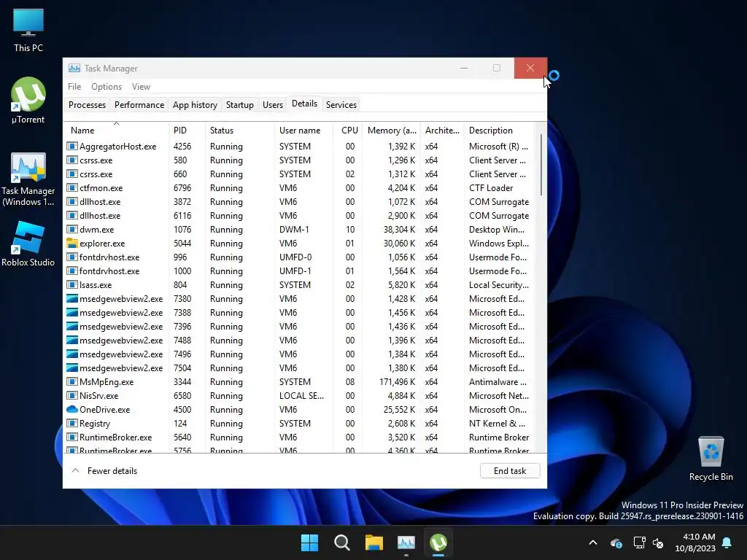Image resolution: width=747 pixels, height=560 pixels.
Task: Select msedgewebview2.exe with PID 7504
Action: tap(298, 368)
